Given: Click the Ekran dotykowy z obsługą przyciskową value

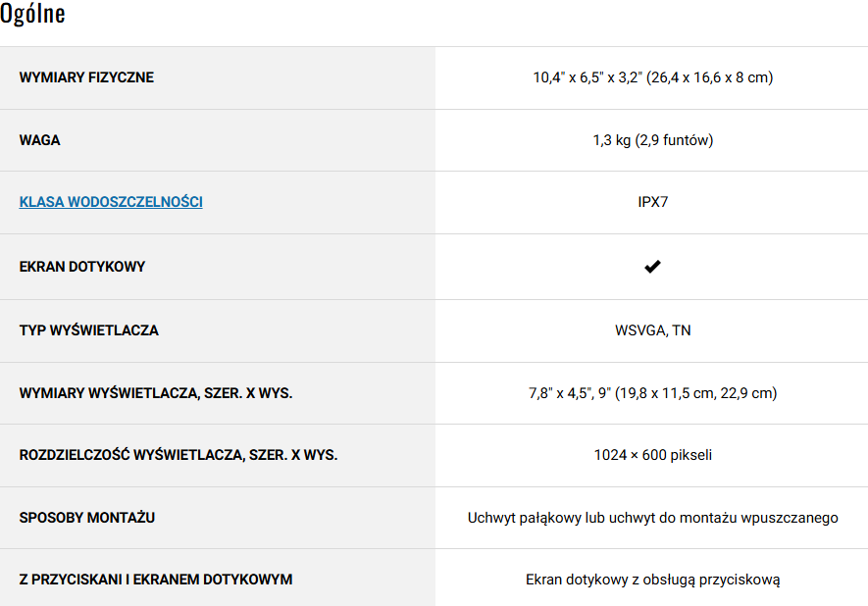Looking at the screenshot, I should coord(652,580).
